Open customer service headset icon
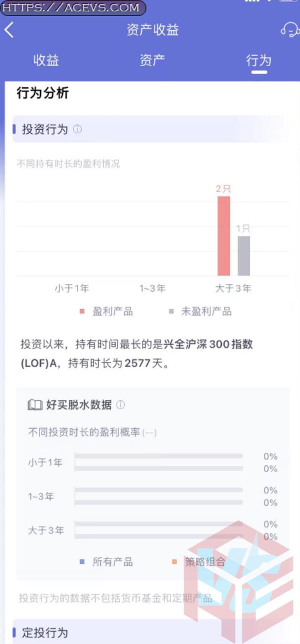This screenshot has width=300, height=644. [290, 30]
